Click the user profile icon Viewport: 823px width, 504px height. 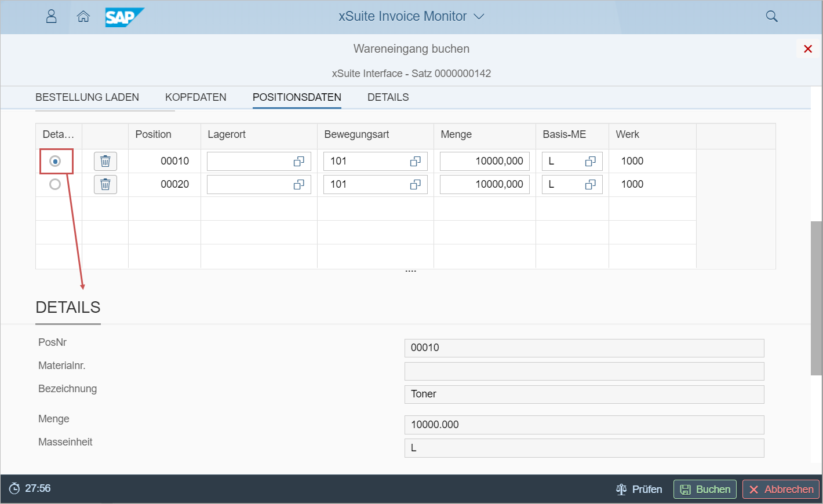[x=51, y=16]
